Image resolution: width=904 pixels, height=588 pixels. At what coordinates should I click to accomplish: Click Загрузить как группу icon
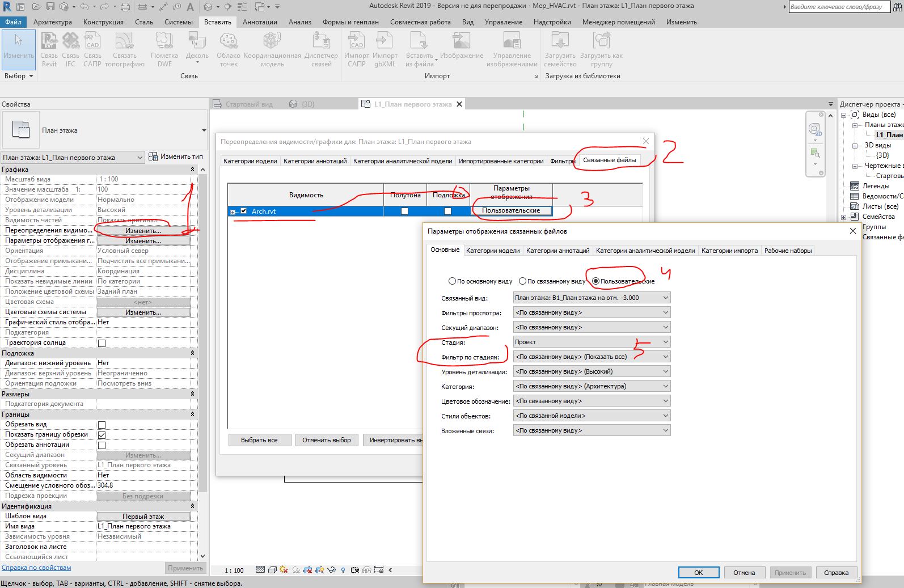[x=601, y=41]
